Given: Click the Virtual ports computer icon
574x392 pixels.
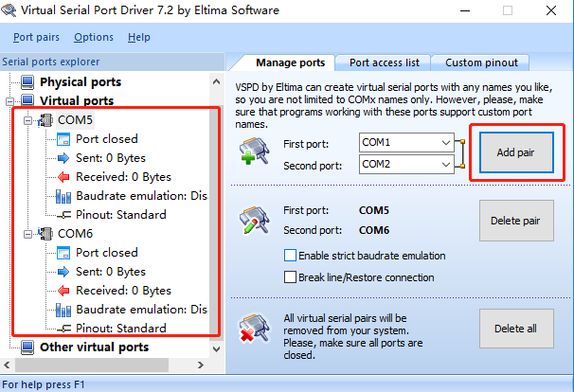Looking at the screenshot, I should [27, 100].
